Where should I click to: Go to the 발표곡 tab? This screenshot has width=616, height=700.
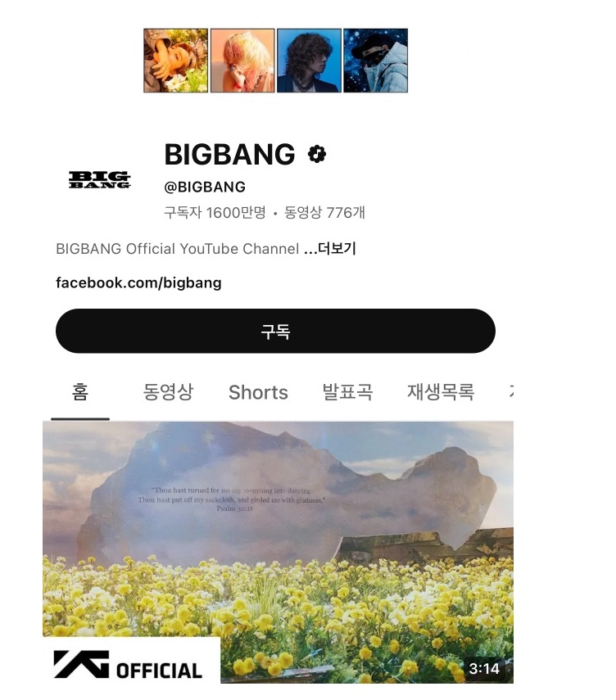[x=347, y=392]
